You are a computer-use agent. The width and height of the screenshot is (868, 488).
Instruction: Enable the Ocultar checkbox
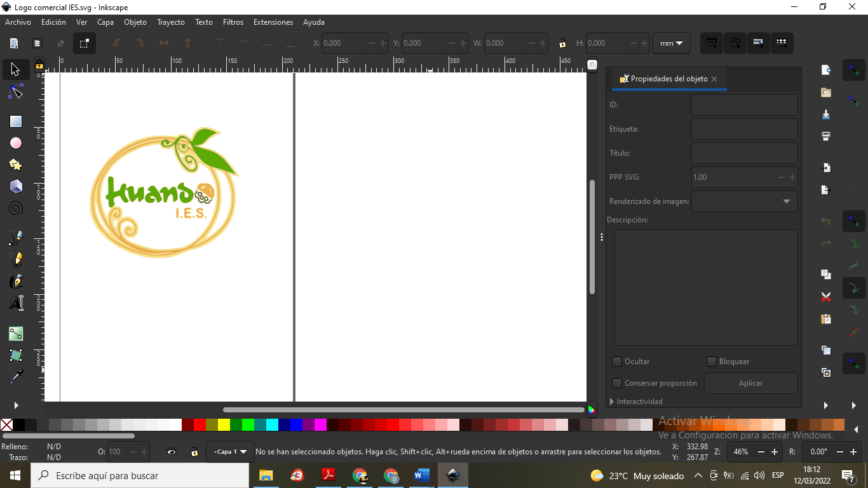click(616, 362)
